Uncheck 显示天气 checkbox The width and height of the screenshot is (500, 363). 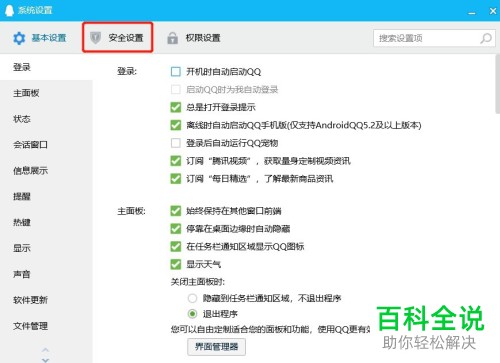pyautogui.click(x=176, y=264)
